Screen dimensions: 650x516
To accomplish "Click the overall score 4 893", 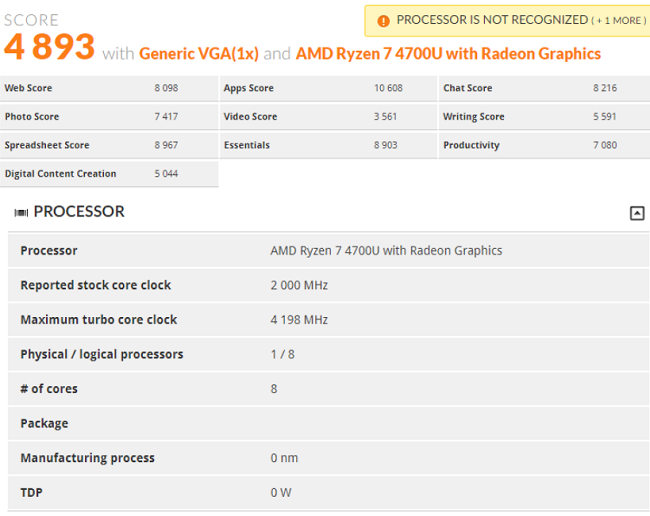I will click(49, 46).
